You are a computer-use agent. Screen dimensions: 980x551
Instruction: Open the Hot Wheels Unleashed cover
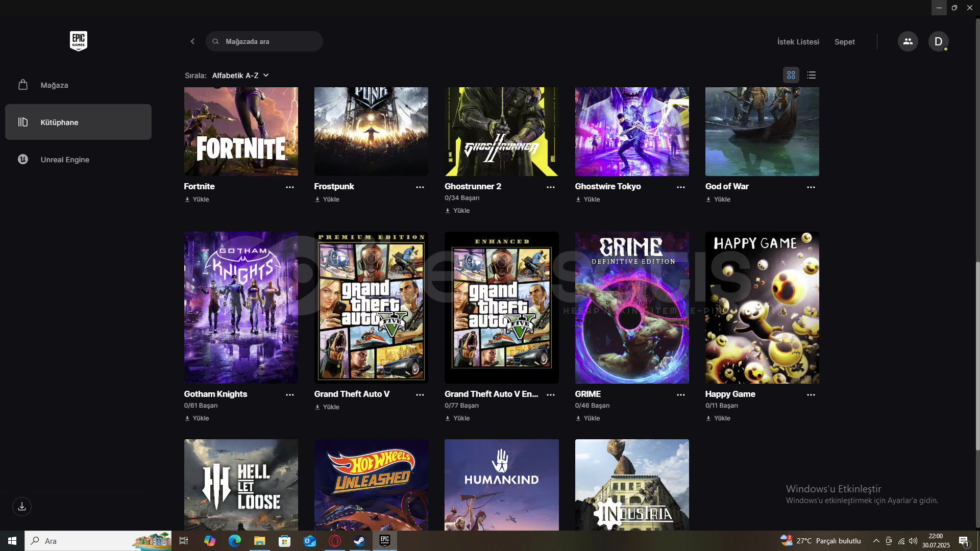[x=371, y=485]
